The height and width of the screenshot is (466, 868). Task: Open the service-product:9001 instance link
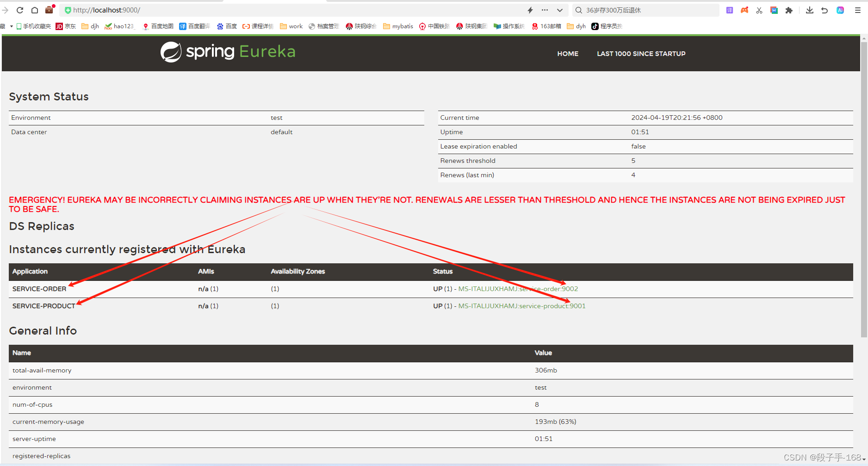click(x=522, y=306)
